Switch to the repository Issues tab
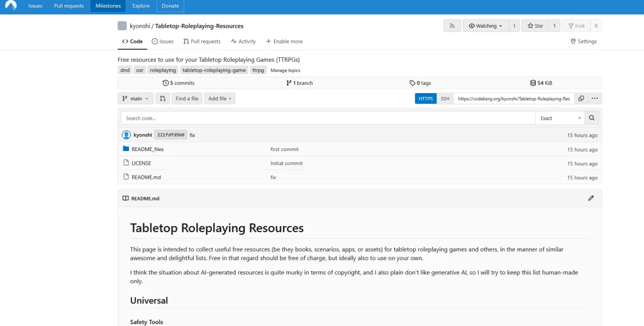Viewport: 644px width, 326px height. (x=163, y=42)
